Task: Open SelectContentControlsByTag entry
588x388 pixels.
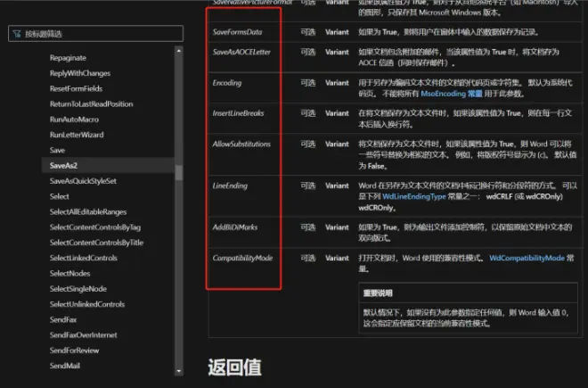Action: tap(95, 227)
